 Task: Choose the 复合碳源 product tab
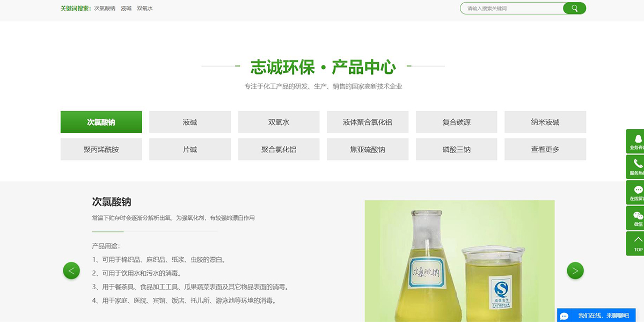click(x=456, y=122)
